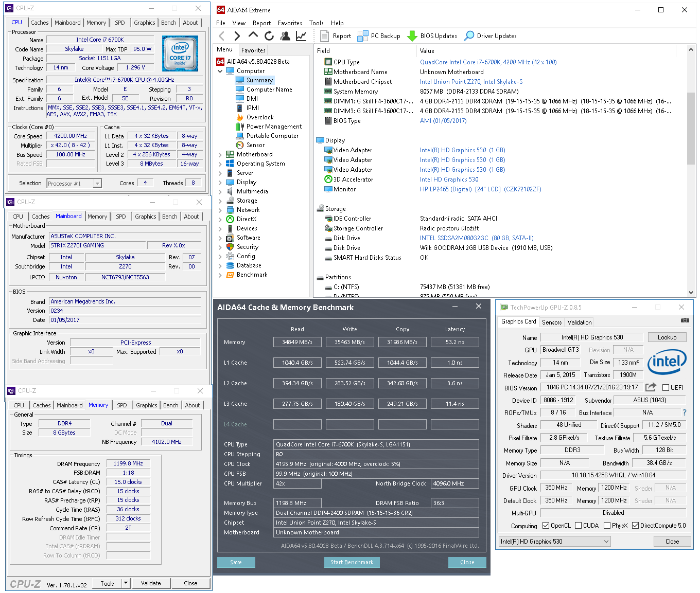The image size is (700, 593).
Task: Toggle the PhysX checkbox in GPU-Z
Action: tap(607, 526)
